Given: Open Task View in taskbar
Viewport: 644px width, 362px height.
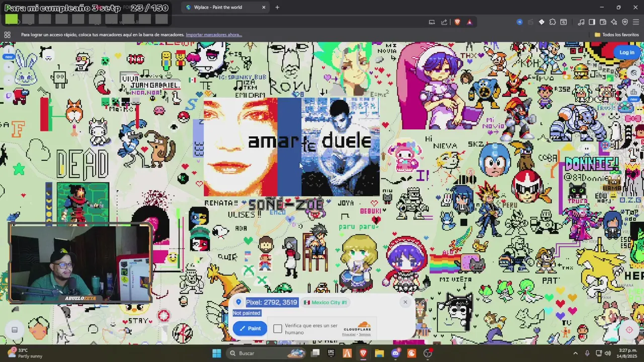Looking at the screenshot, I should (315, 353).
